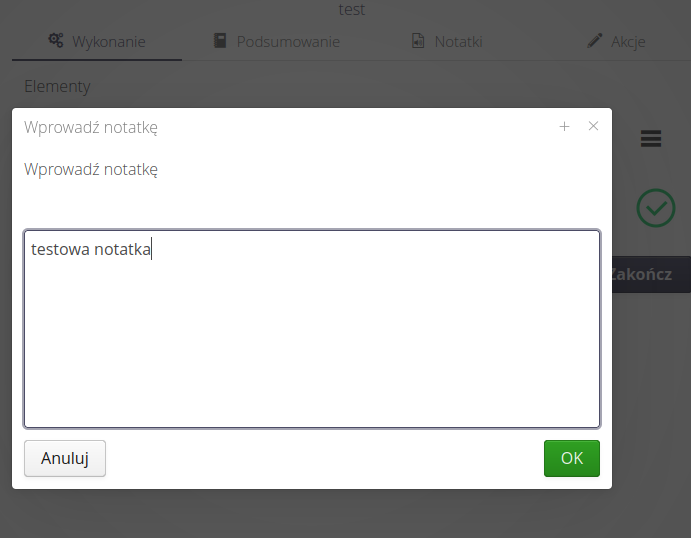The height and width of the screenshot is (538, 691).
Task: Click the Zakończ button
Action: 646,274
